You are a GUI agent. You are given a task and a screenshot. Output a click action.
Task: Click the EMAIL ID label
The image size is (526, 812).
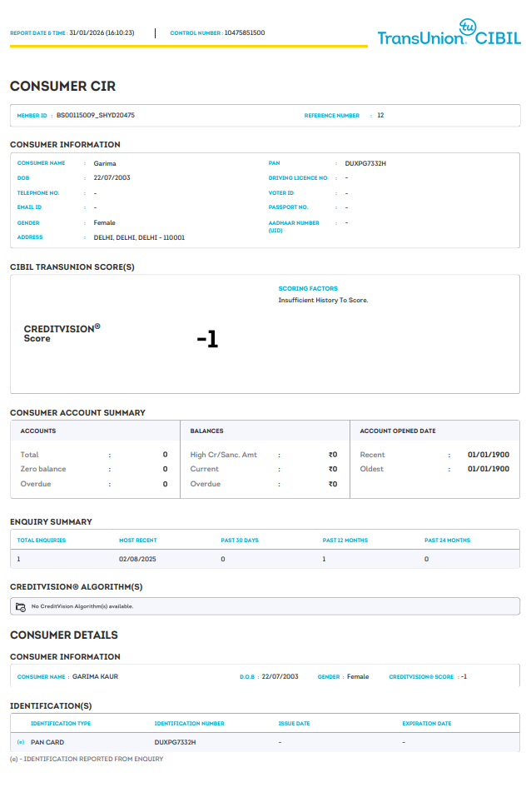[29, 207]
